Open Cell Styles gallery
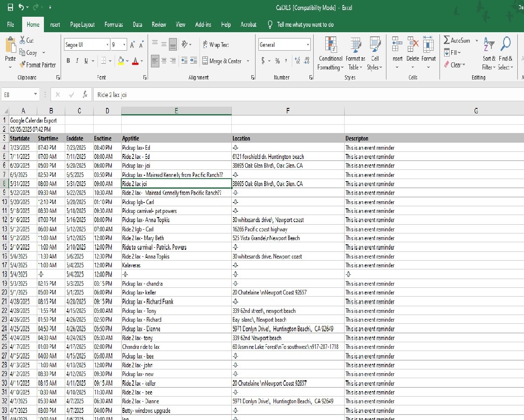Viewport: 524px width, 420px height. 375,54
